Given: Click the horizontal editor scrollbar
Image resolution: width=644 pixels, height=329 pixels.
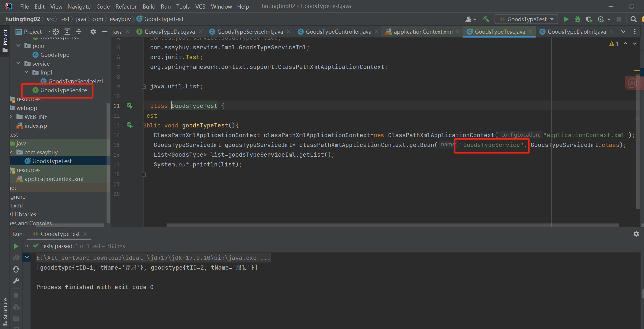Looking at the screenshot, I should pyautogui.click(x=392, y=225).
